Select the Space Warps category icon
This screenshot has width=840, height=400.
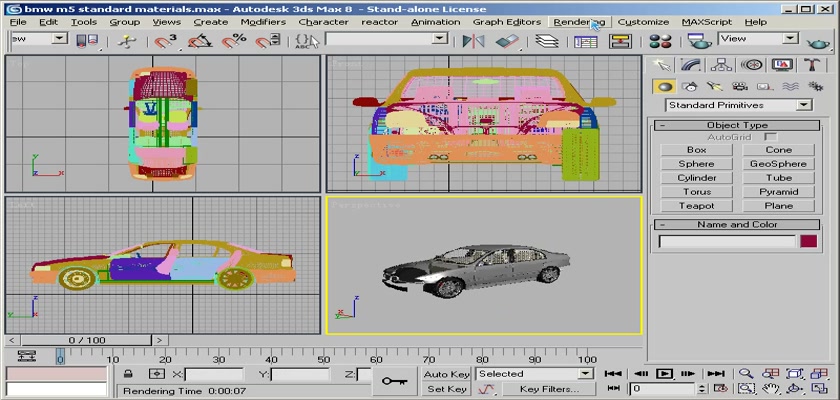point(790,86)
